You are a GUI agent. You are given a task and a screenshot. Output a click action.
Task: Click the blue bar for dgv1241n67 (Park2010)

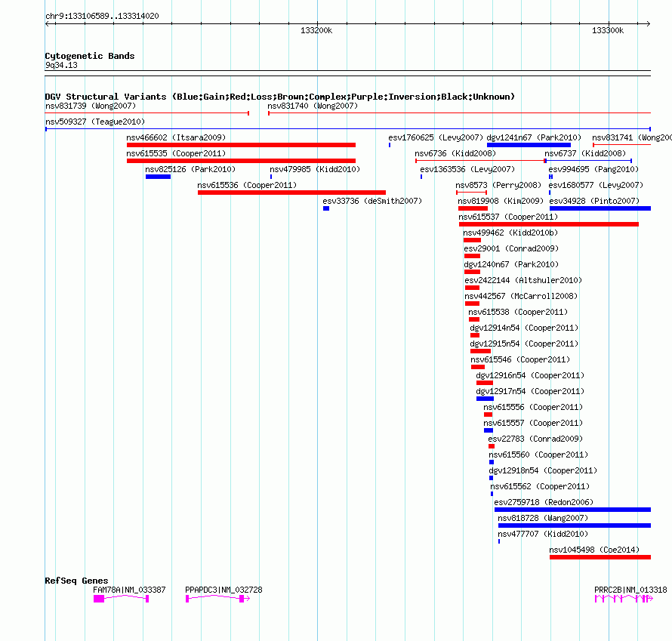coord(529,145)
